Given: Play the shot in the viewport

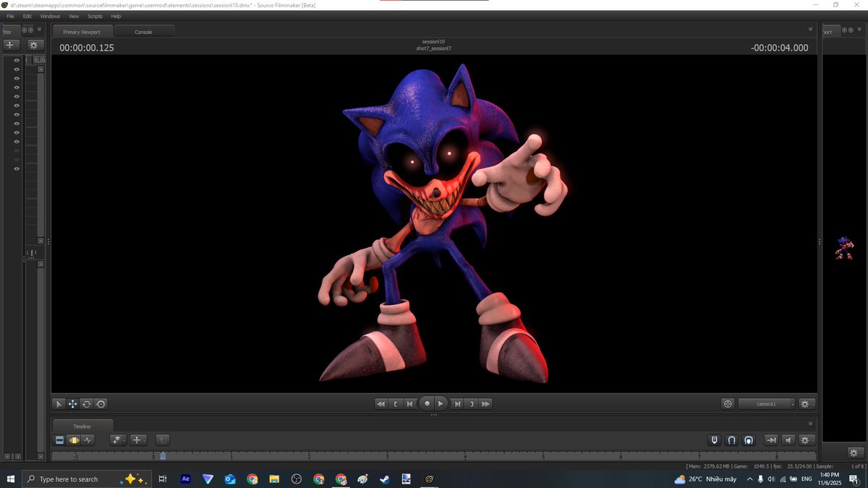Looking at the screenshot, I should (x=441, y=404).
